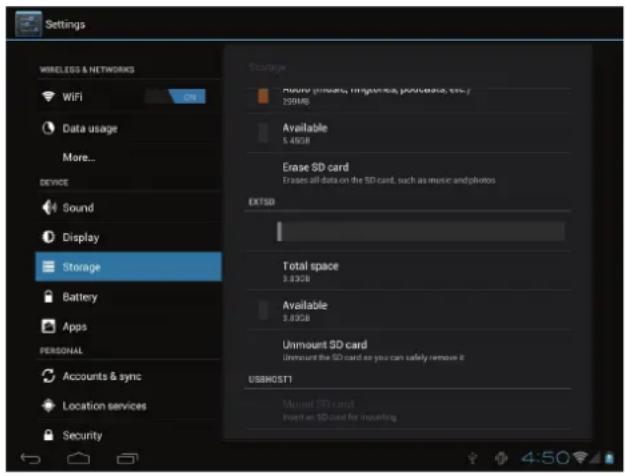Click the Settings title text in header
The width and height of the screenshot is (626, 476).
pos(65,24)
